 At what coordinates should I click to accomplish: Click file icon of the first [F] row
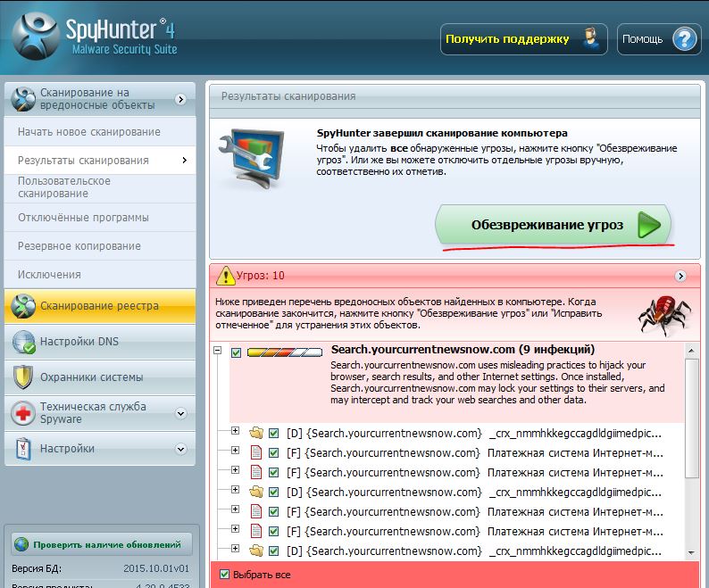click(256, 452)
